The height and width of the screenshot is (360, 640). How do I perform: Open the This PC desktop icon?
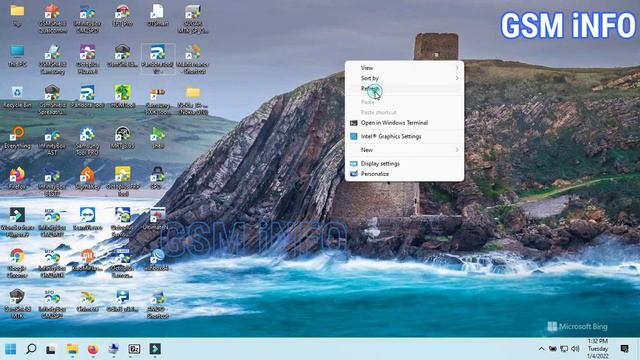click(17, 56)
